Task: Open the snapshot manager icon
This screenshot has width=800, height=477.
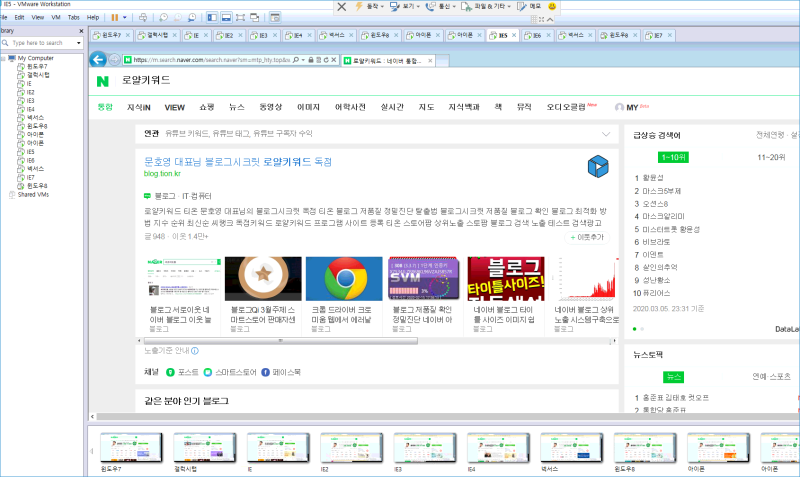Action: tap(192, 17)
